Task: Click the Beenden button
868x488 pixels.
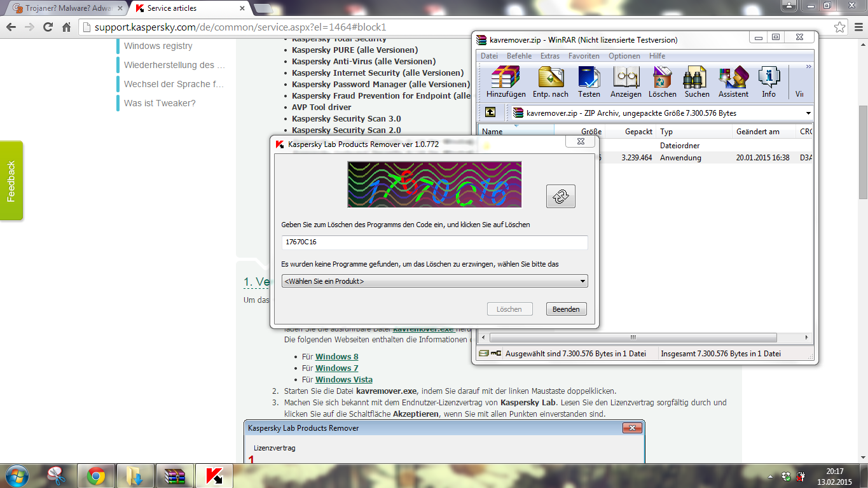Action: [566, 309]
